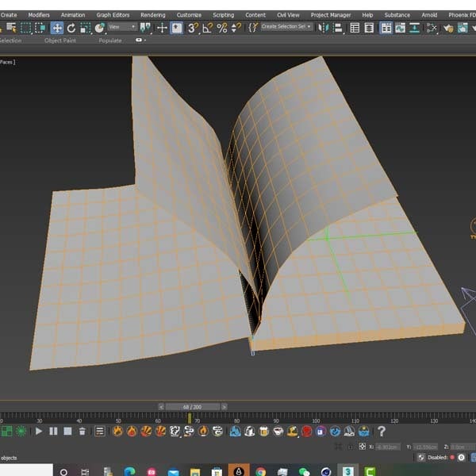
Task: Stop the Phoenix simulation
Action: 67,431
